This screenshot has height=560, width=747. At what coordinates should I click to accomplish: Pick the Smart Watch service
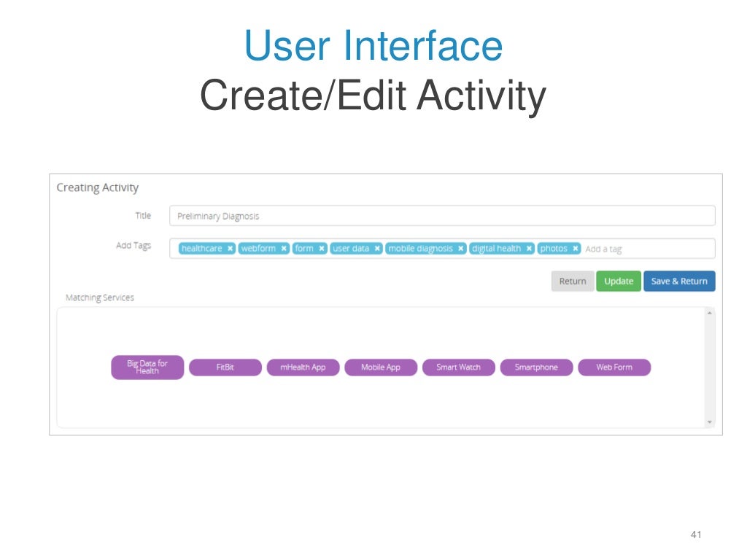tap(458, 367)
